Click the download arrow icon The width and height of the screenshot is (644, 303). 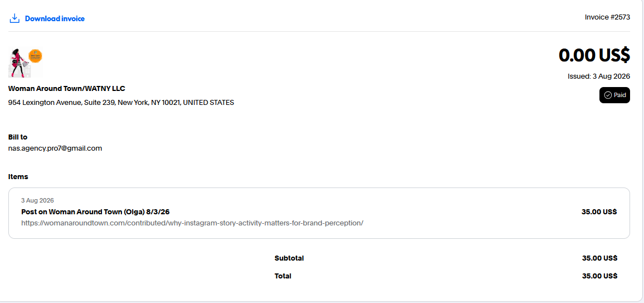pos(14,18)
